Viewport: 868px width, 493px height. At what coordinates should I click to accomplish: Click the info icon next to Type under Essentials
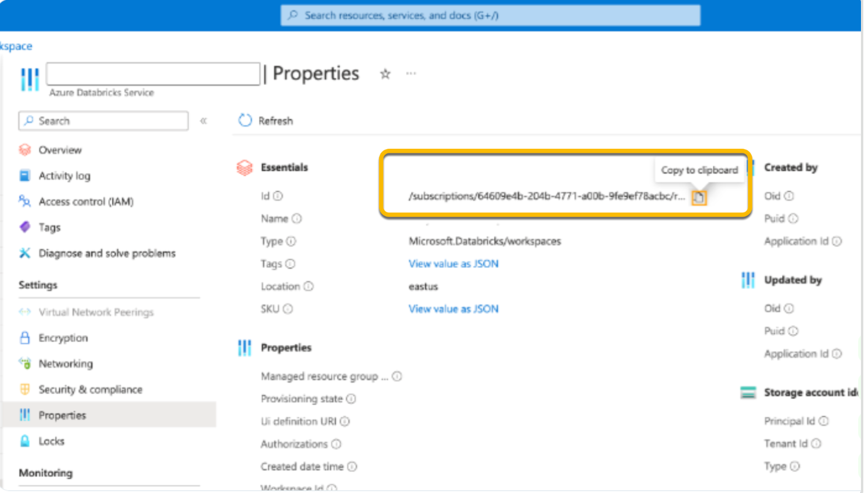291,241
